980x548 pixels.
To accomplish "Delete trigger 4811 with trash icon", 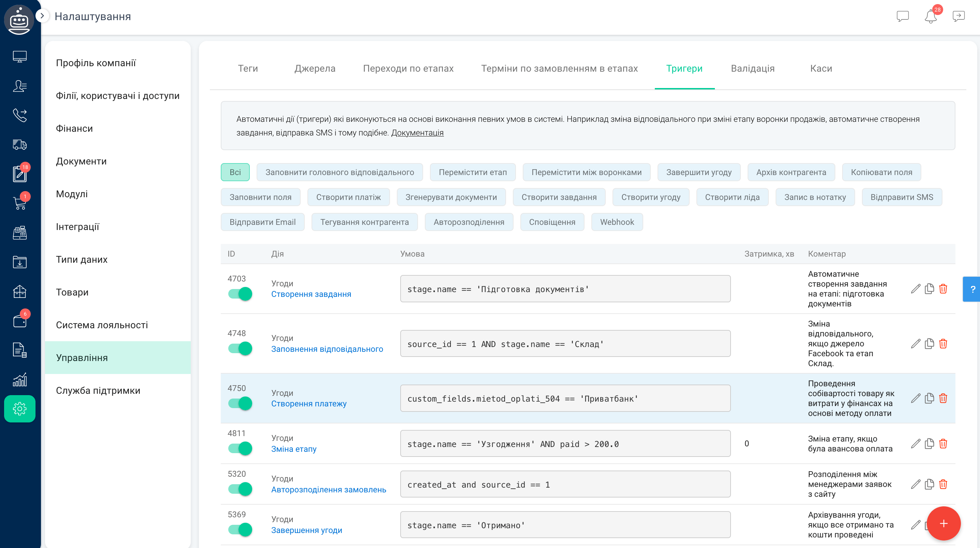I will point(943,444).
